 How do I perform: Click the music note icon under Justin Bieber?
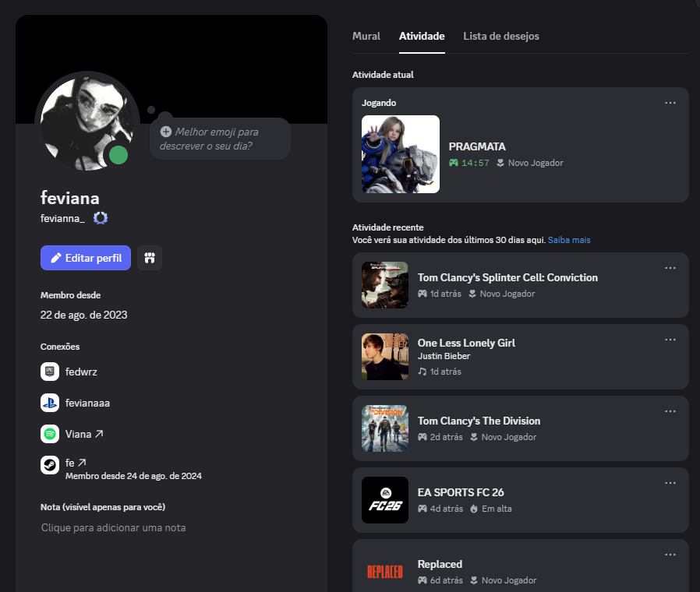(x=422, y=372)
